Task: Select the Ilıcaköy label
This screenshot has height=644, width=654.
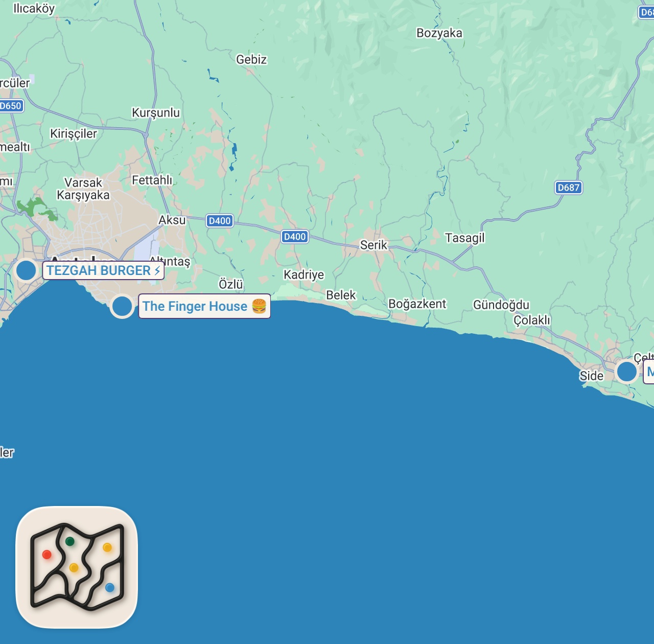Action: tap(34, 9)
